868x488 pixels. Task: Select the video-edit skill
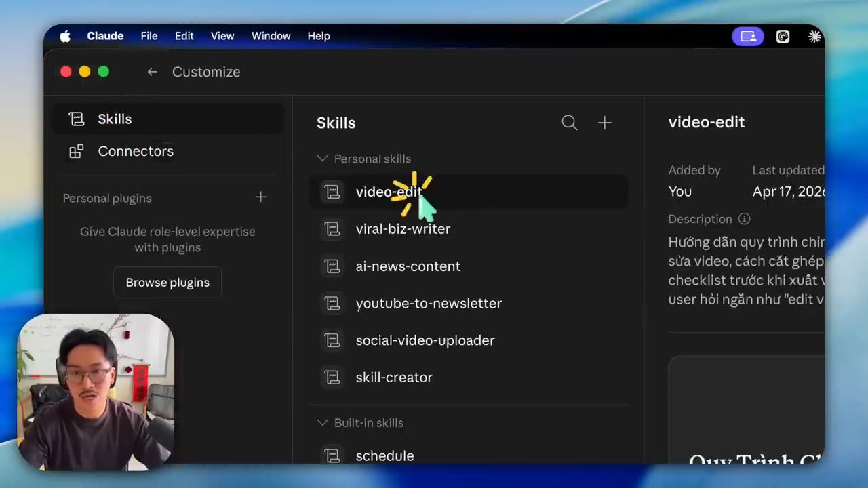(469, 192)
